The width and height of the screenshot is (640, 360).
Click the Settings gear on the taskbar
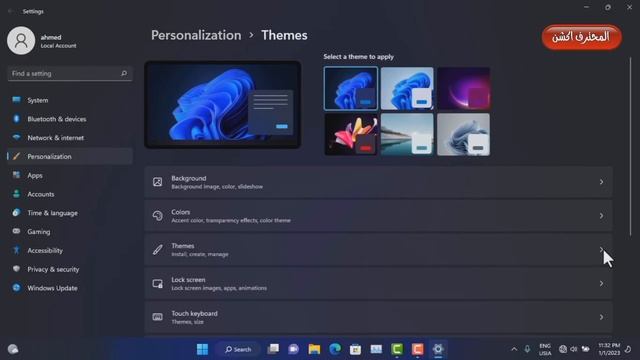438,349
